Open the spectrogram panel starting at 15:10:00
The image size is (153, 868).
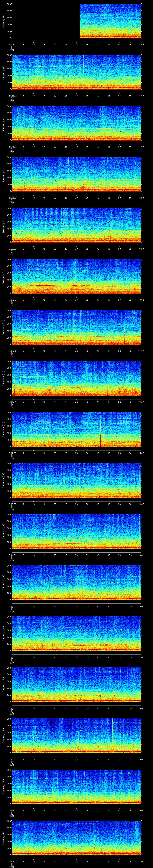[77, 327]
